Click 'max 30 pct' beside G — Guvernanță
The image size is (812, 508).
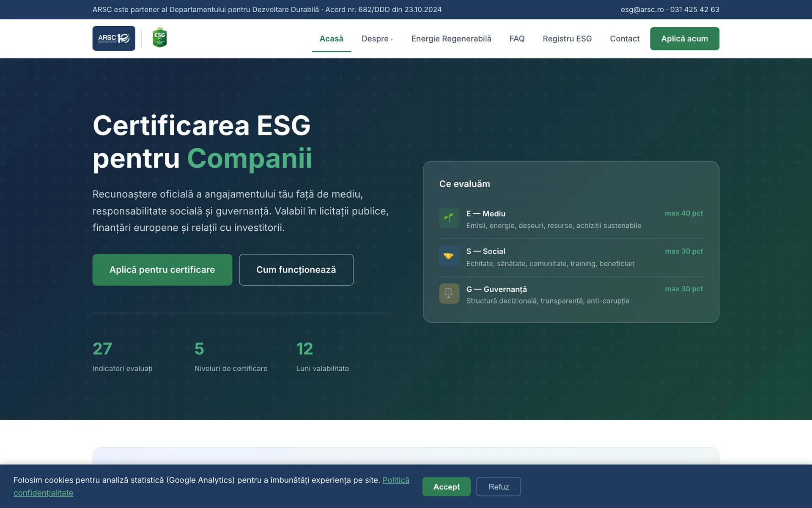coord(684,289)
